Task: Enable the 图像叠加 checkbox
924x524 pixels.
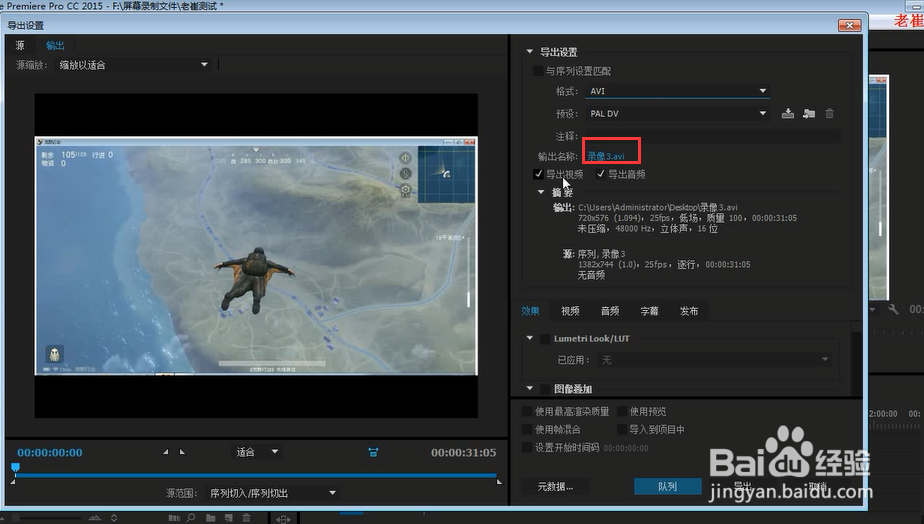Action: [545, 389]
